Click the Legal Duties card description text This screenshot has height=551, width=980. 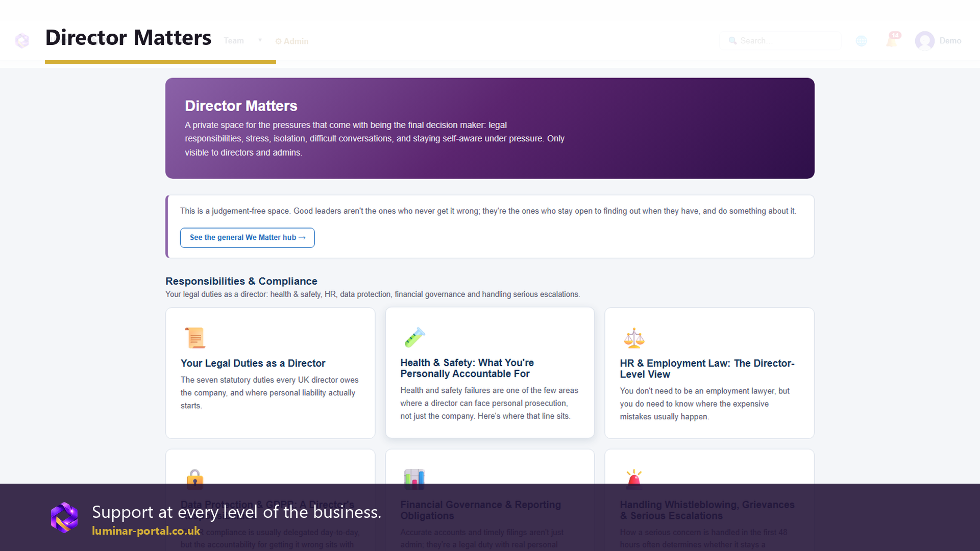pyautogui.click(x=269, y=393)
